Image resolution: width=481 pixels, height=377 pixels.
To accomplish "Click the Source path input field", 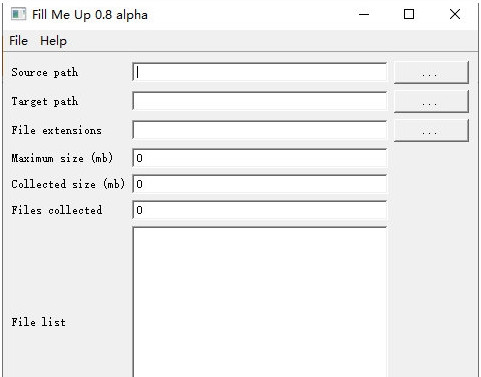I will click(260, 72).
